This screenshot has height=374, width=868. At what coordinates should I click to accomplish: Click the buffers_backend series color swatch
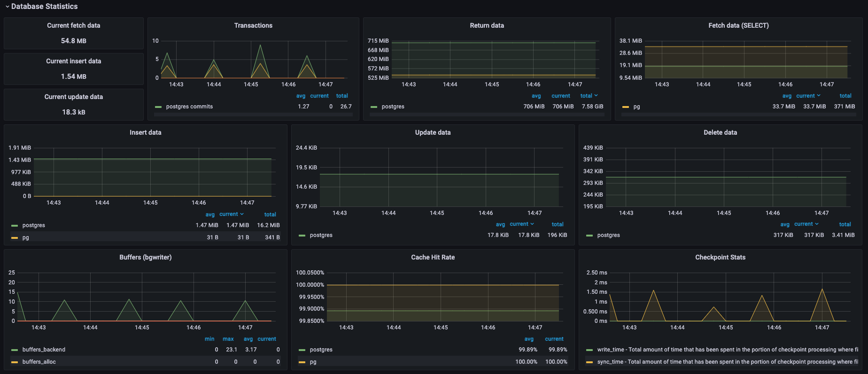[x=15, y=350]
